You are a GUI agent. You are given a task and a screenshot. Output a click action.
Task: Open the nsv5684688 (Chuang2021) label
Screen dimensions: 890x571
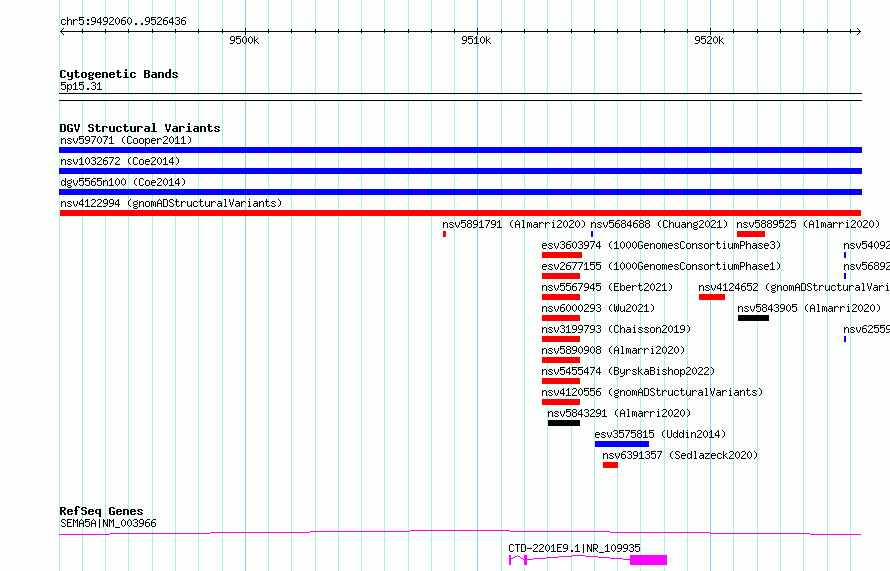click(x=659, y=224)
